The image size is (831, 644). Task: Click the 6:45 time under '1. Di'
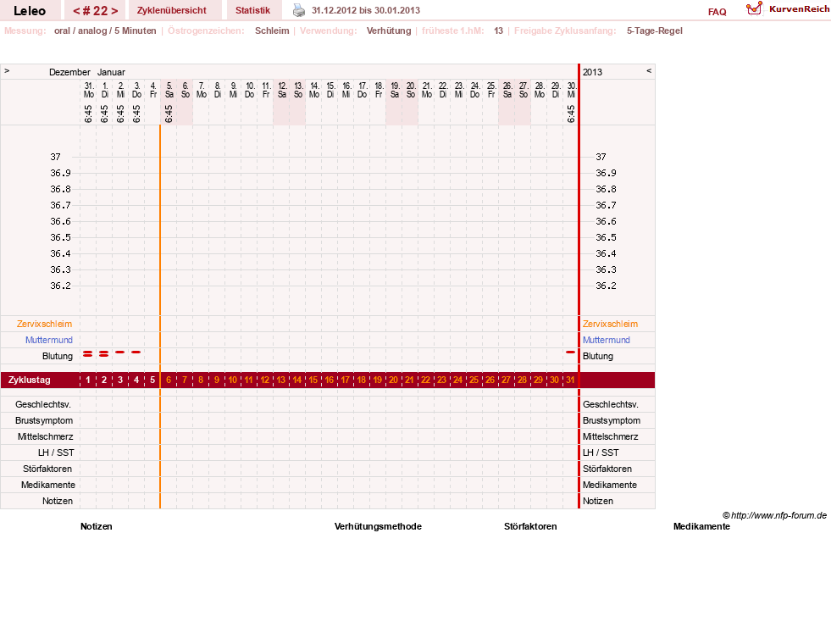click(x=104, y=114)
